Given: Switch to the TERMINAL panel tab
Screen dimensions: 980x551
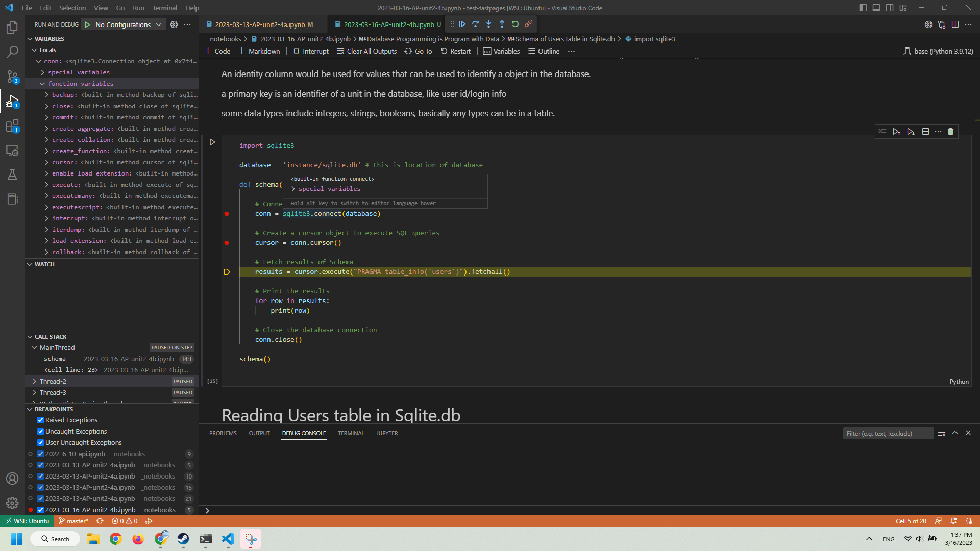Looking at the screenshot, I should 351,433.
